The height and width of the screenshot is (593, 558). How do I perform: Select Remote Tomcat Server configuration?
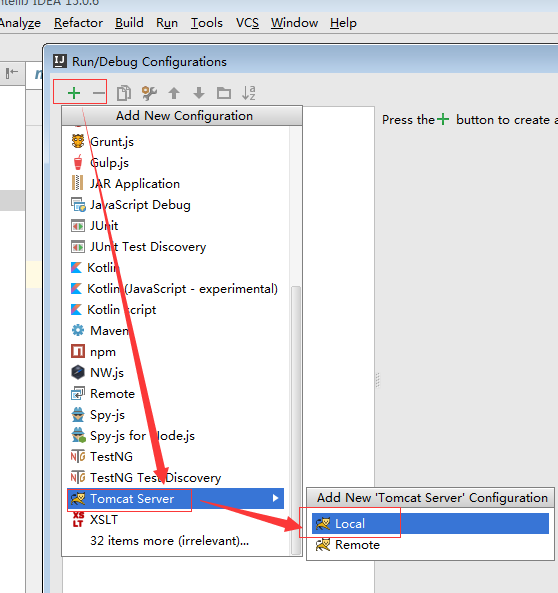click(431, 545)
